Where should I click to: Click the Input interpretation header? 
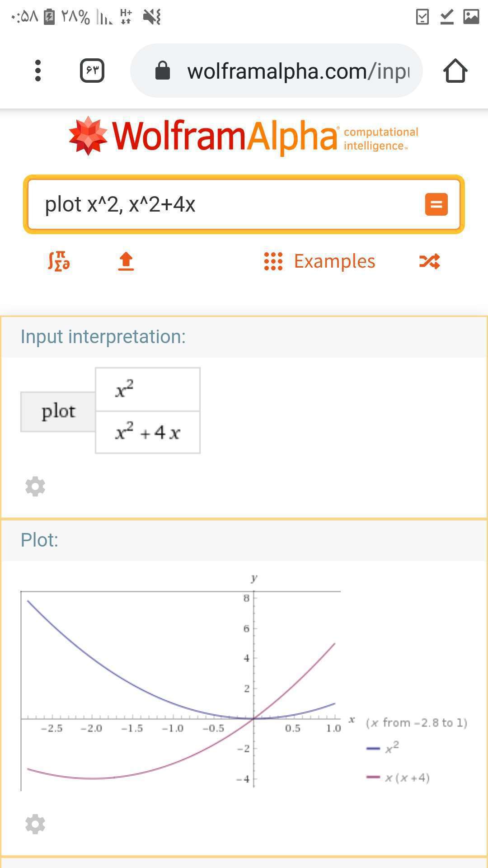coord(244,337)
